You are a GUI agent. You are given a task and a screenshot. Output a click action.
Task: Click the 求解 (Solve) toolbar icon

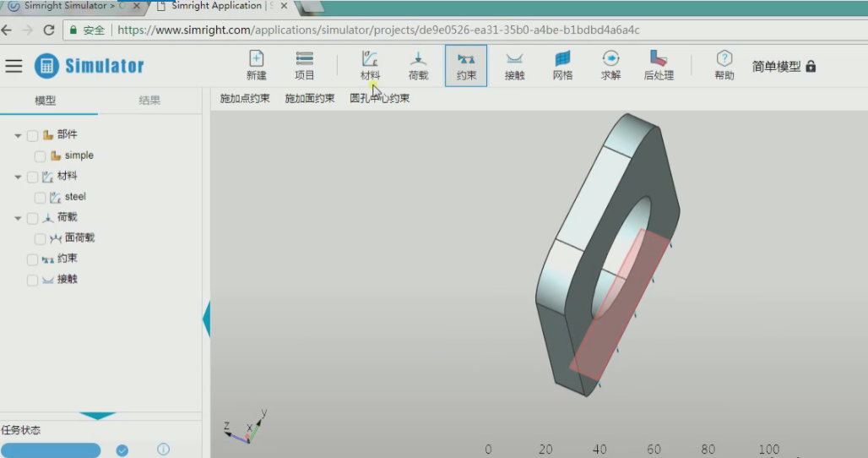(610, 65)
